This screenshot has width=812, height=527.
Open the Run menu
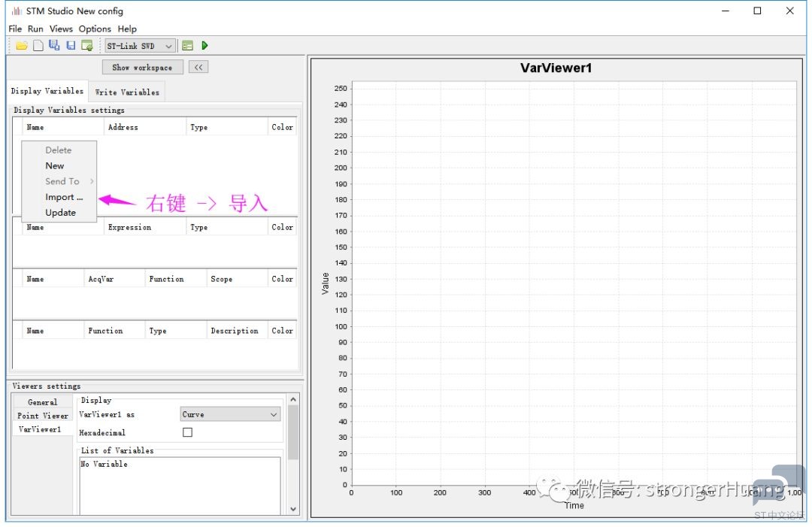point(35,29)
